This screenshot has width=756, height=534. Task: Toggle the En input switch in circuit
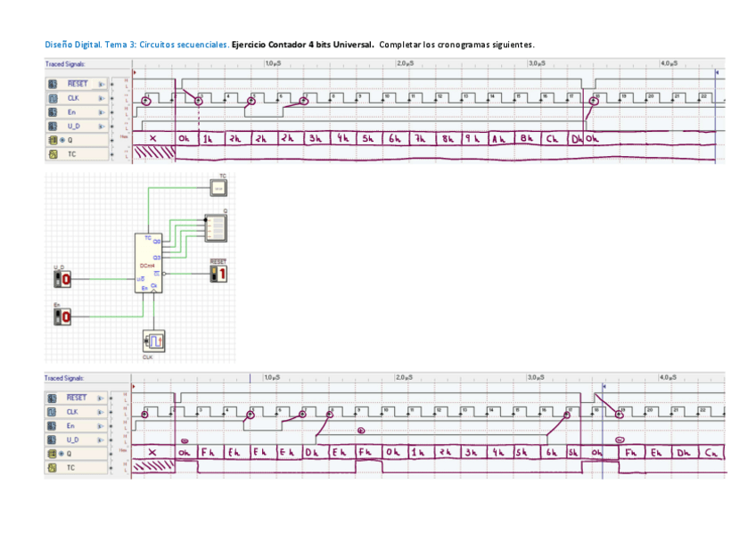coord(62,316)
